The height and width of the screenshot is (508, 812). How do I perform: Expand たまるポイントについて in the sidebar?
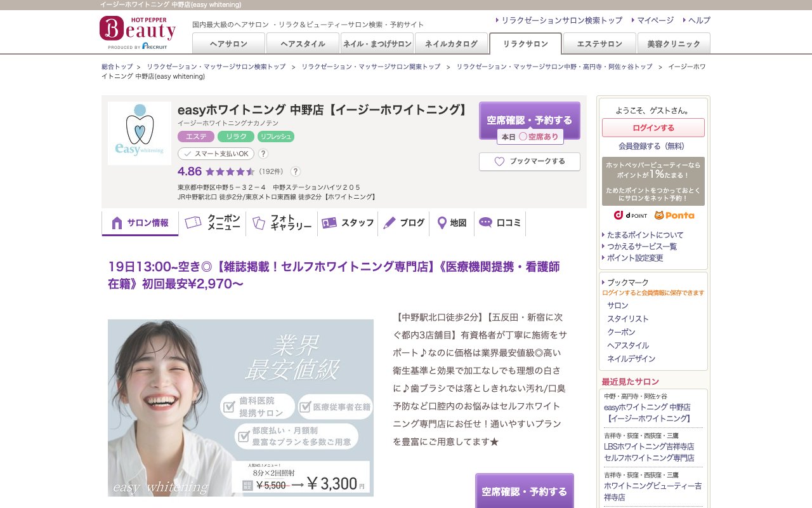(645, 235)
